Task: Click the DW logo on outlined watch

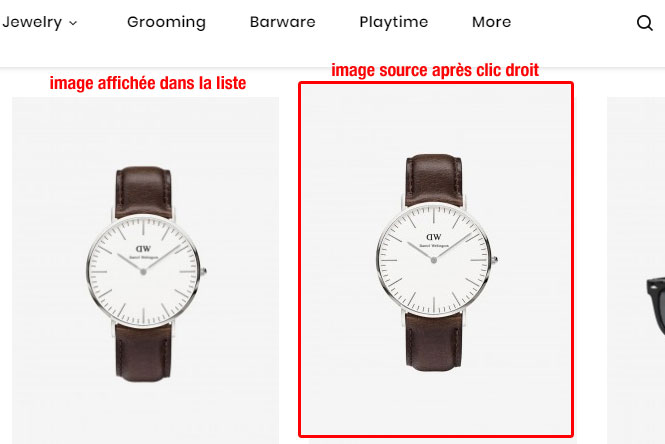Action: 433,237
